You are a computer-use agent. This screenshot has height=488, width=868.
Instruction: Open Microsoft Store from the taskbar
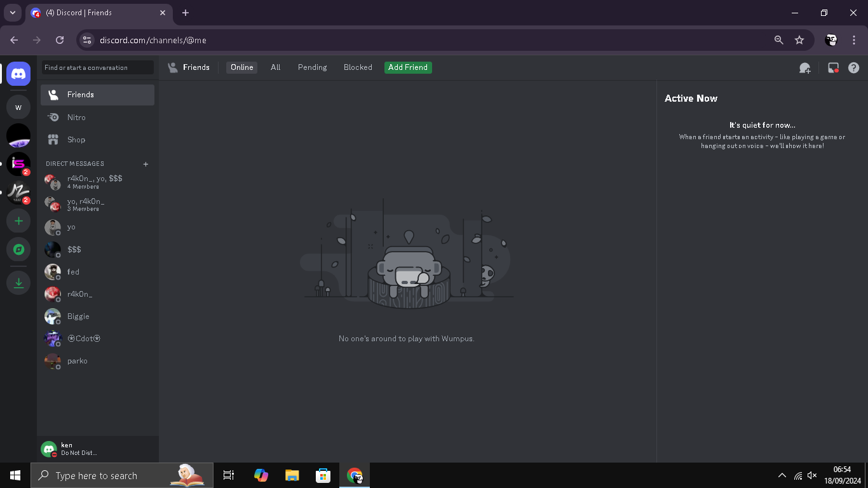323,475
